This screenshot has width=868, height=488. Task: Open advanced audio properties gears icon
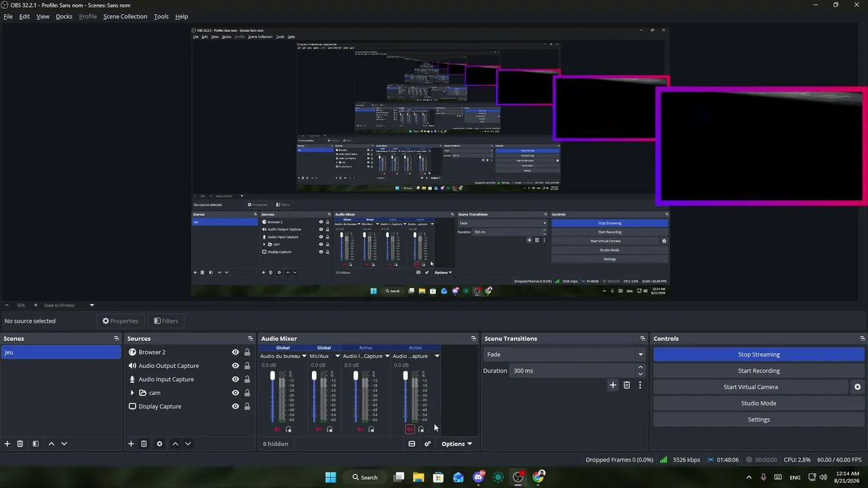pos(427,444)
